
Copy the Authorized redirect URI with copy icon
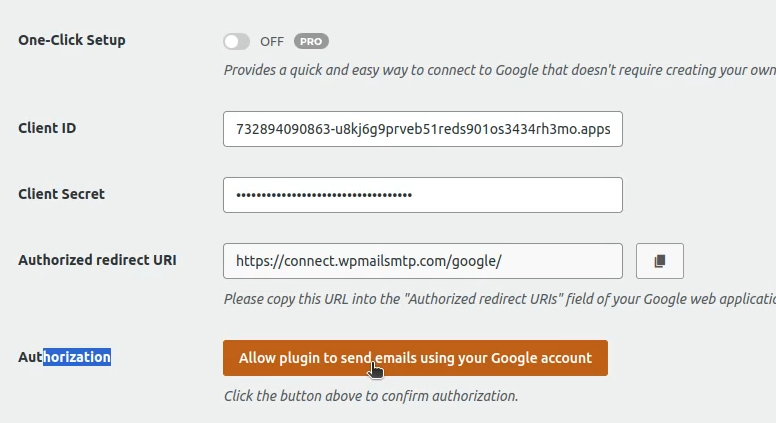point(659,261)
